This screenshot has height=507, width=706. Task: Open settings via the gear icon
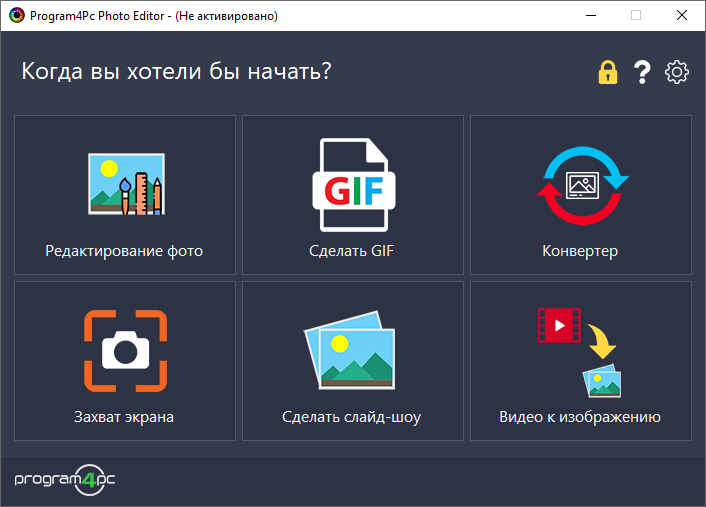(x=677, y=72)
